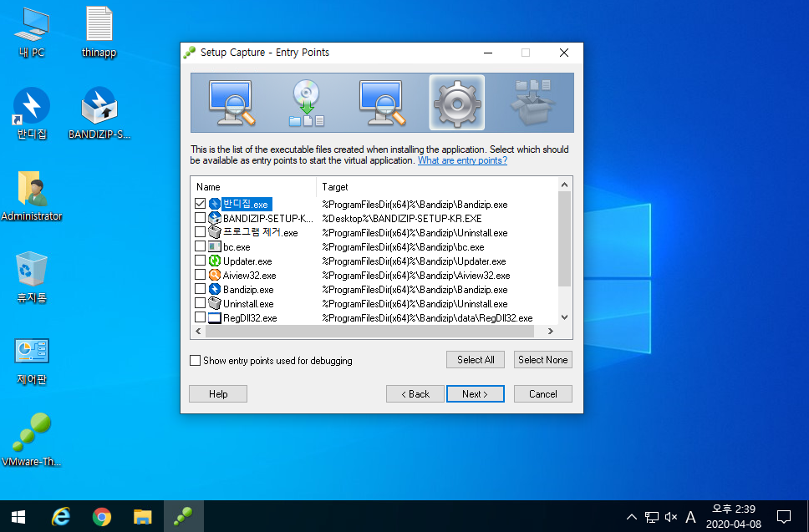Click the network tray icon
This screenshot has width=809, height=532.
[652, 516]
